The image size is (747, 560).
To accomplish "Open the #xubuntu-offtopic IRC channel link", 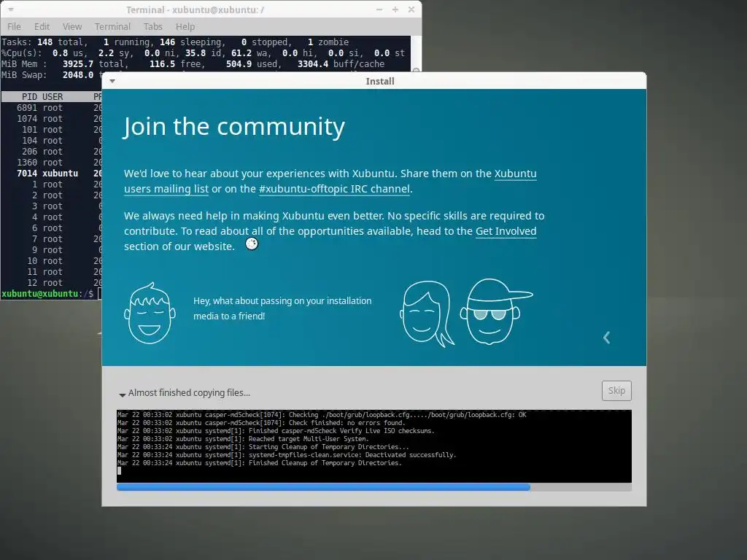I will click(x=334, y=189).
